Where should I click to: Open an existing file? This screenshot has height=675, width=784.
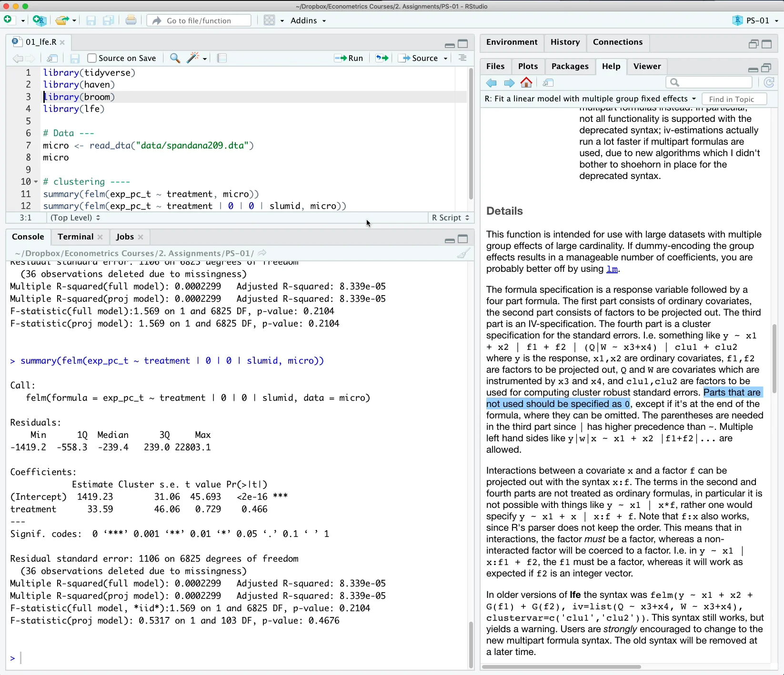coord(62,20)
